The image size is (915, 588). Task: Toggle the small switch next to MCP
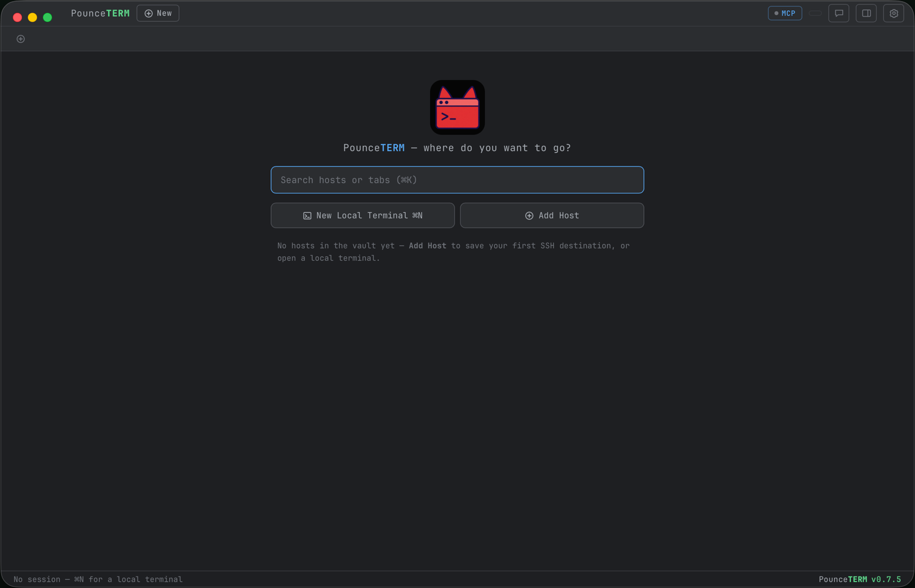[815, 13]
